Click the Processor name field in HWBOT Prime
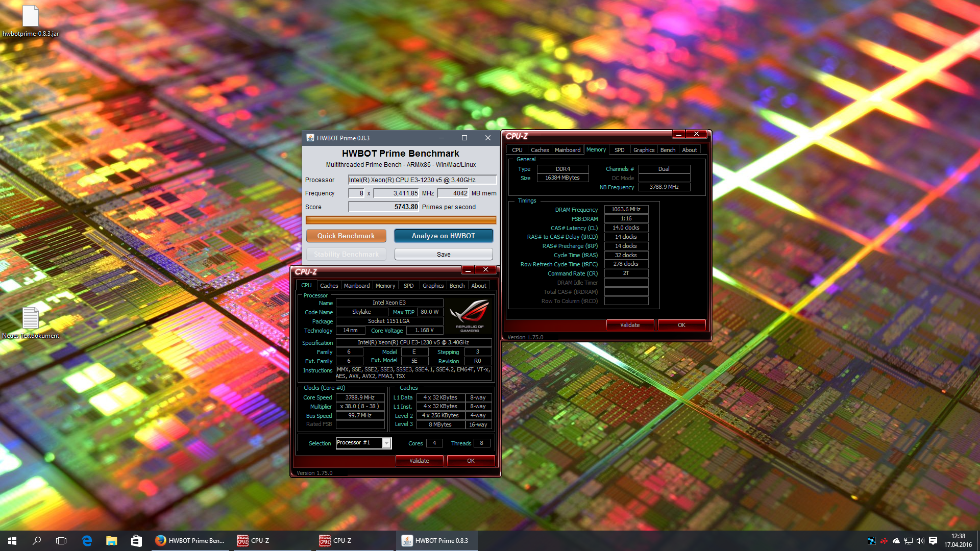This screenshot has height=551, width=980. point(422,180)
